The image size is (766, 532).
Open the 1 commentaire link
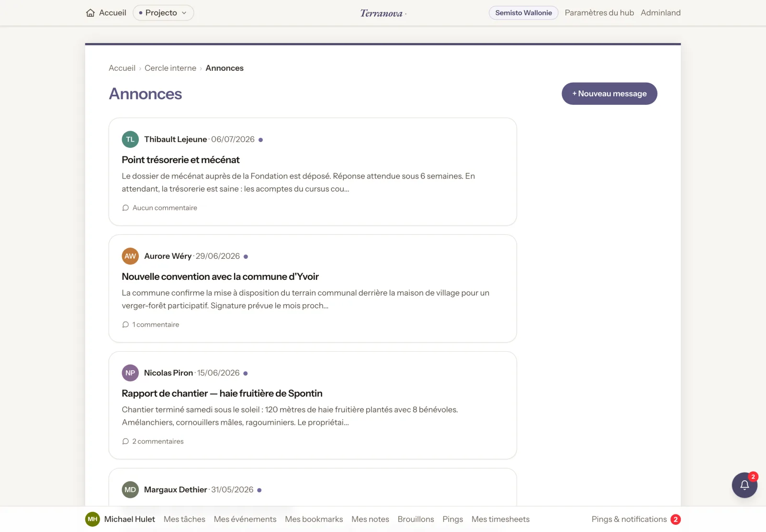click(x=156, y=324)
